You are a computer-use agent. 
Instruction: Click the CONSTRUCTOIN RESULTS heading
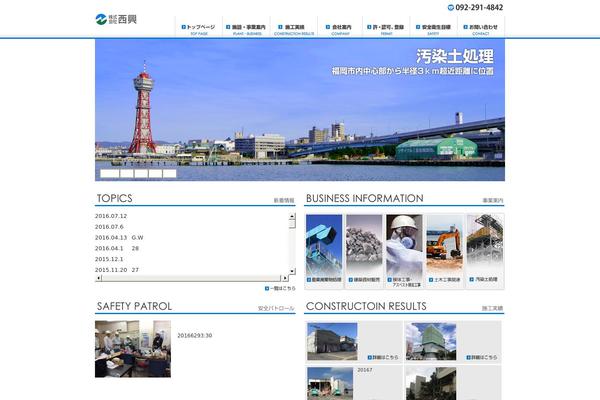click(x=366, y=306)
